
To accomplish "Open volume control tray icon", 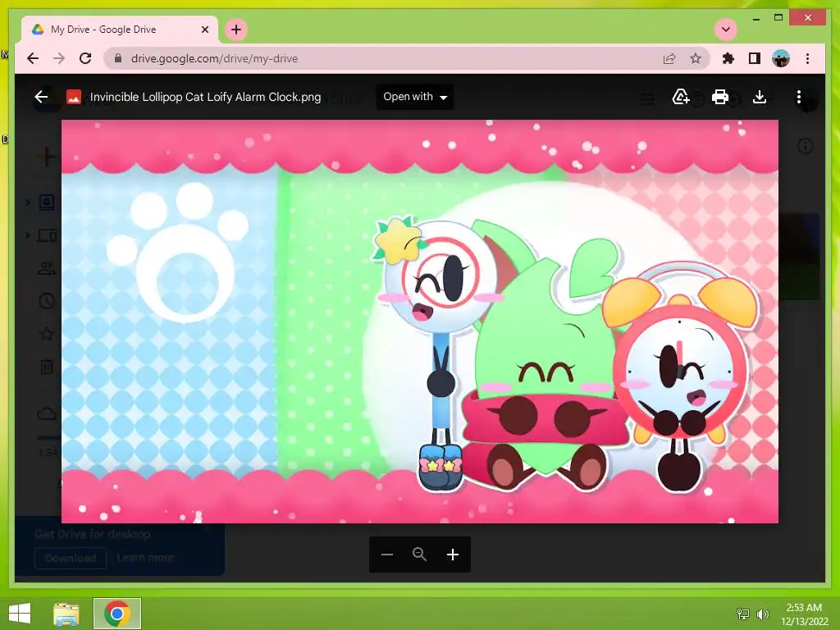I will coord(762,614).
